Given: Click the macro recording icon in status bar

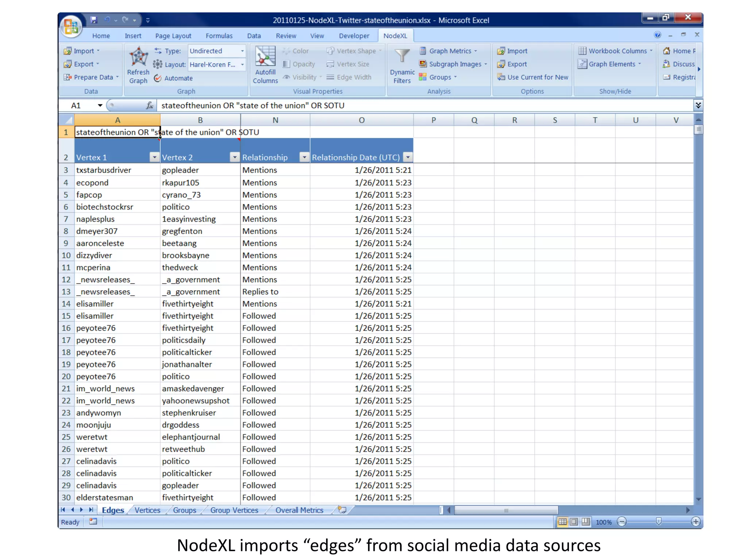Looking at the screenshot, I should pyautogui.click(x=93, y=522).
